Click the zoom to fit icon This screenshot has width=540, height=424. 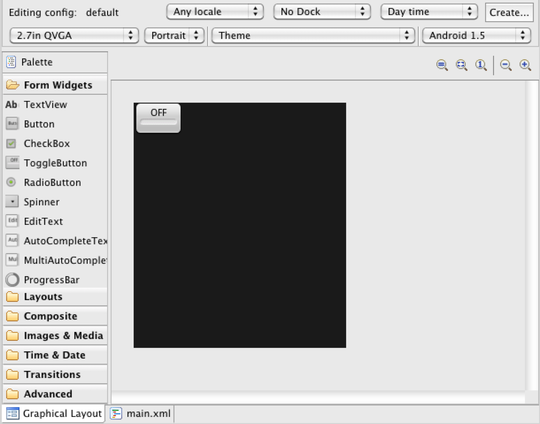tap(461, 65)
